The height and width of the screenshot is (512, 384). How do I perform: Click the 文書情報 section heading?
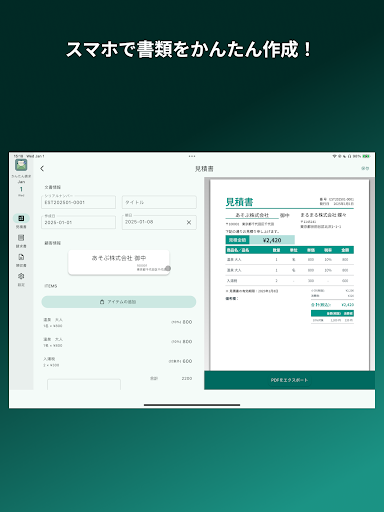(53, 187)
